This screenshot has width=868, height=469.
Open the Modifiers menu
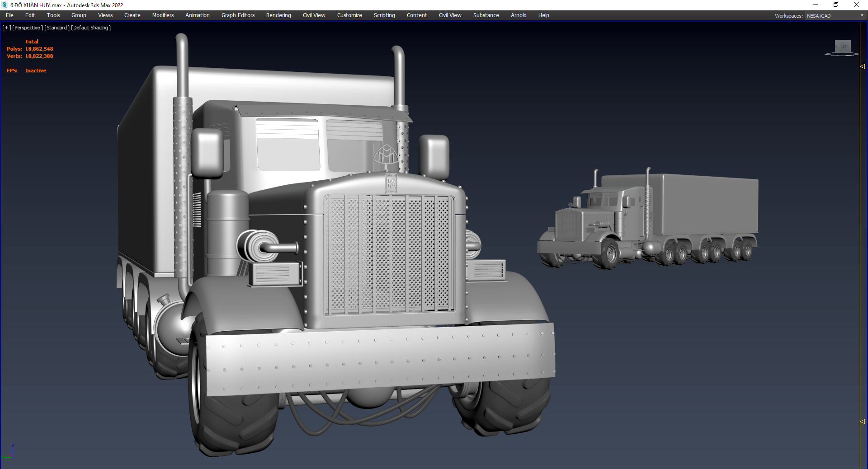(x=163, y=15)
